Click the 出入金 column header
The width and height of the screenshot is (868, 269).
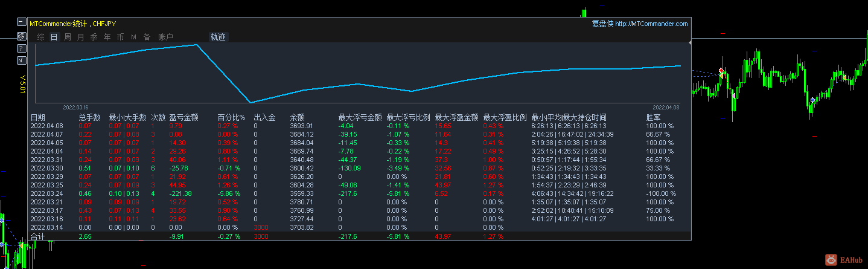[x=264, y=117]
